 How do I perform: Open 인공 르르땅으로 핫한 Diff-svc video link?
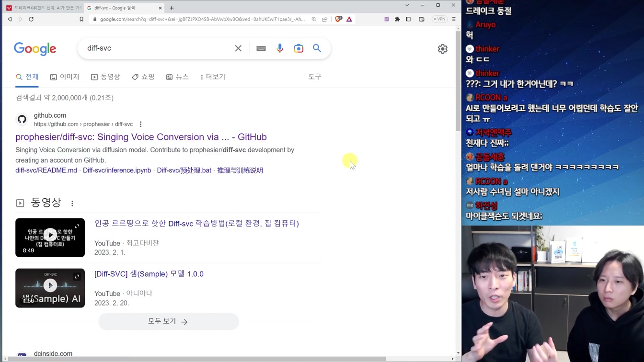click(196, 224)
